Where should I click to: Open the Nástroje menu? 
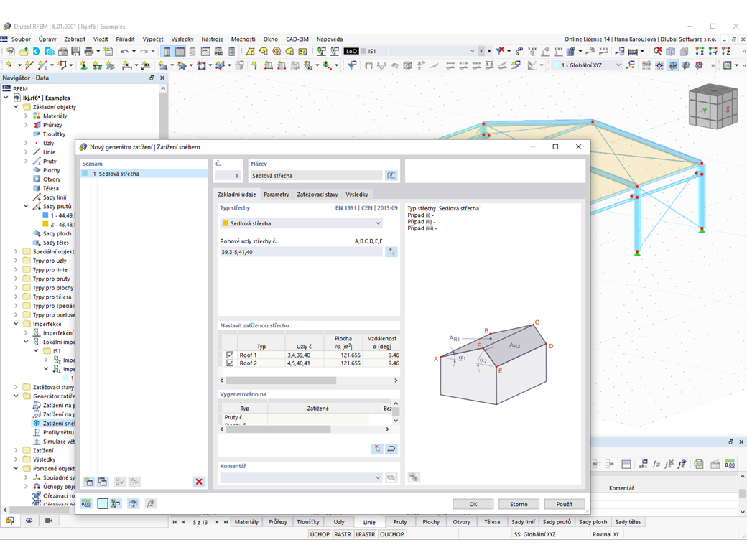coord(212,39)
